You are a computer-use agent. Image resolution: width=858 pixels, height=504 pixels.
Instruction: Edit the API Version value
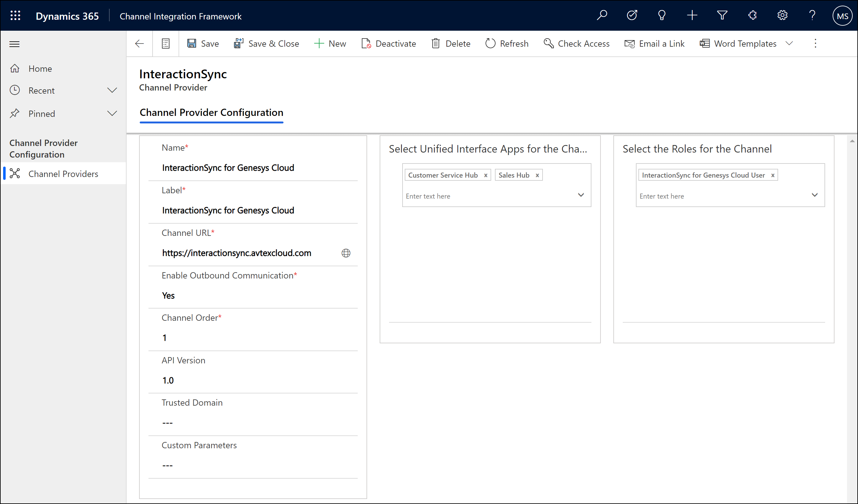pos(253,380)
